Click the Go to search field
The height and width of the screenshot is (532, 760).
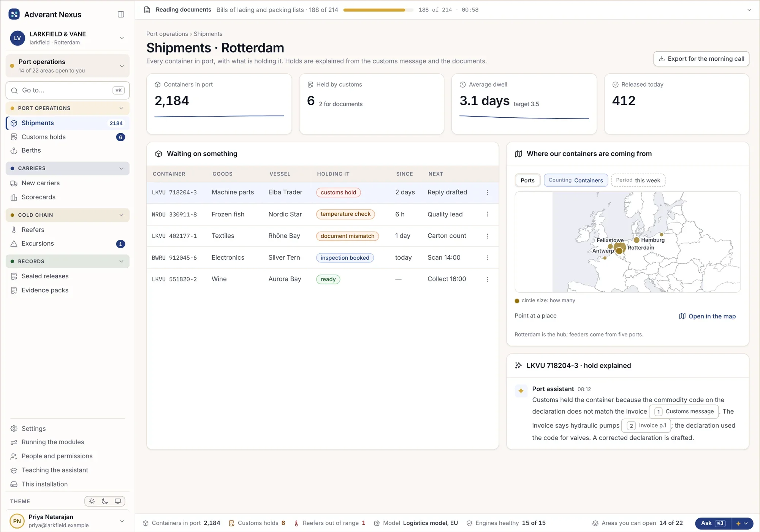[68, 90]
